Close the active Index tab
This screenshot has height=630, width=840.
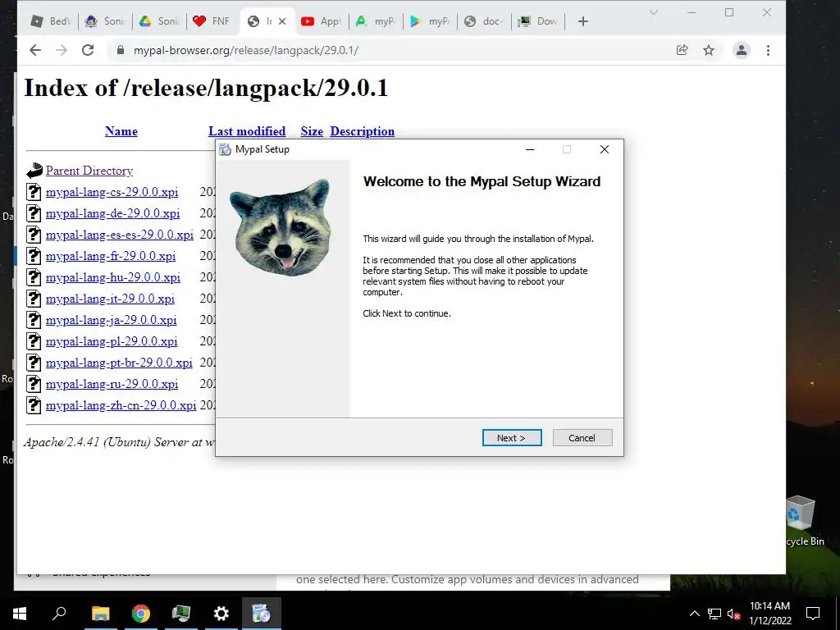282,21
